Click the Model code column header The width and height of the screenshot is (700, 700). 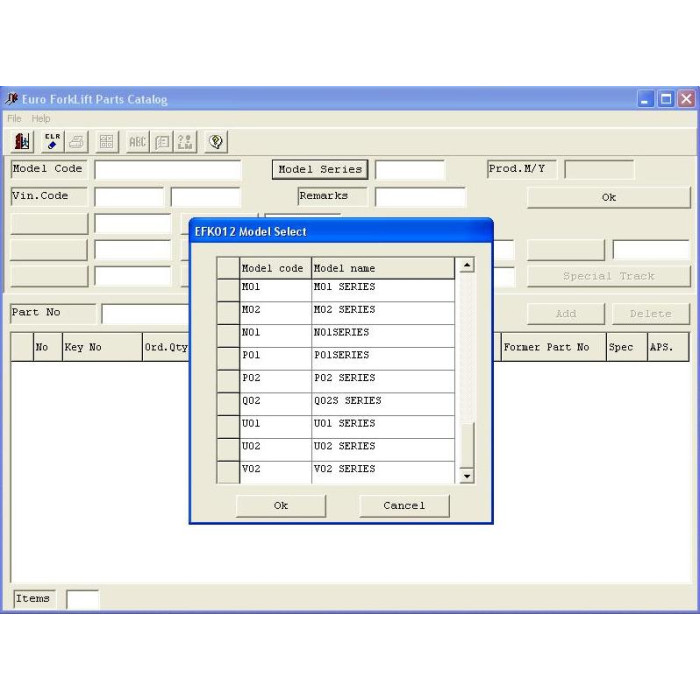tap(275, 268)
